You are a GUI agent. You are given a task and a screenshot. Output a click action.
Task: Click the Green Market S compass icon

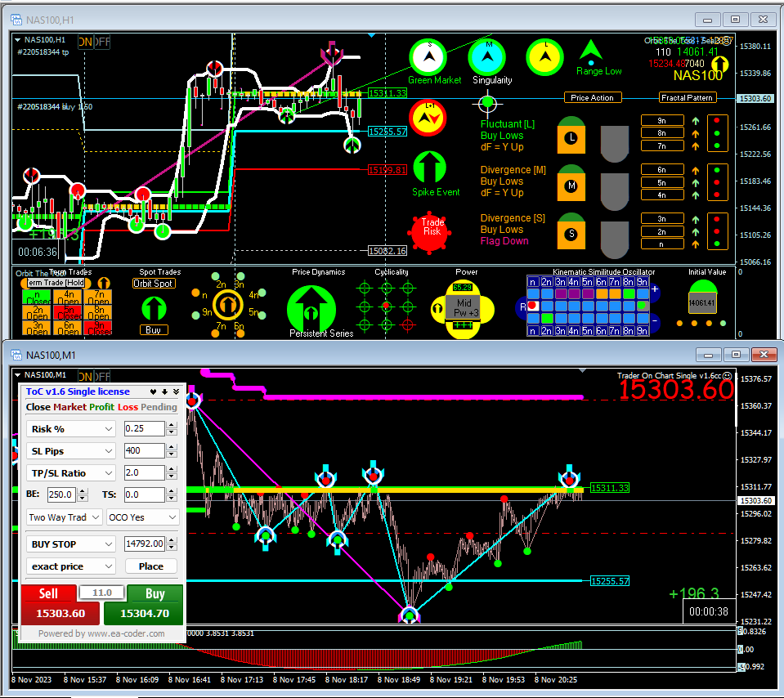tap(429, 57)
